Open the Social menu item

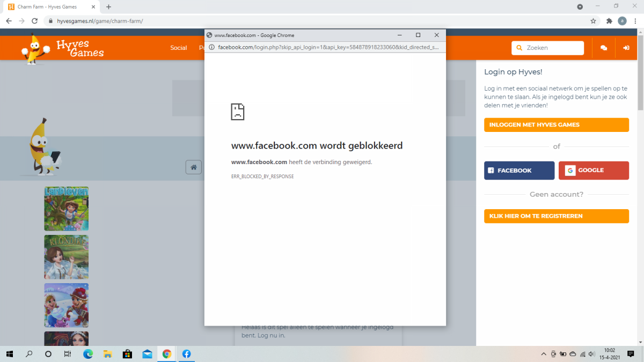coord(178,48)
